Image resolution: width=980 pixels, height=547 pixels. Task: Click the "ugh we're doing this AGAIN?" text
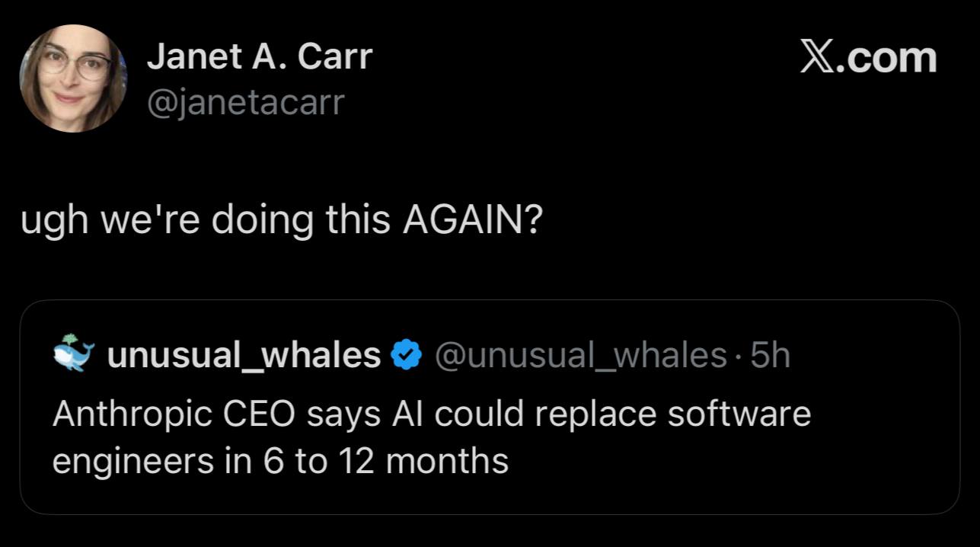pos(281,221)
